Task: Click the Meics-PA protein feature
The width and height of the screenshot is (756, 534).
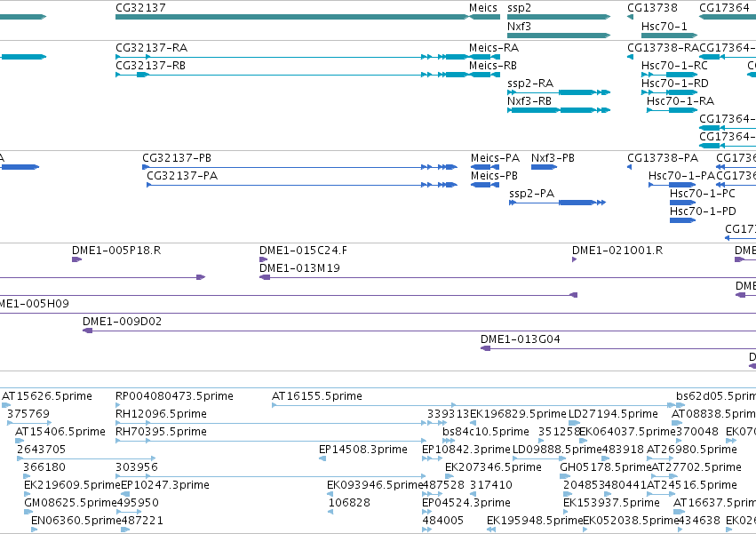Action: point(485,167)
